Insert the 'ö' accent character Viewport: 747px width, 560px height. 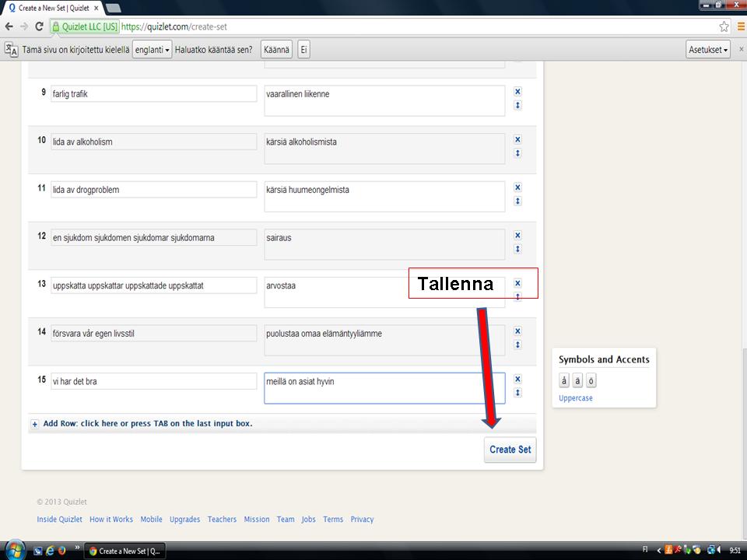(x=591, y=381)
